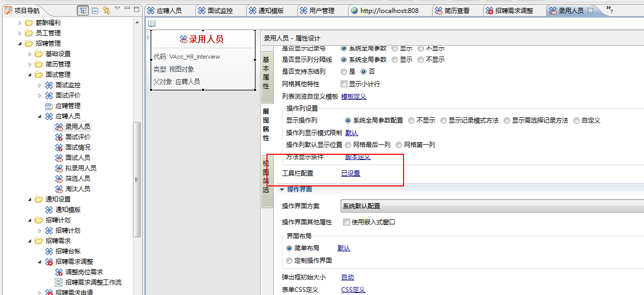Open the view menu triangle in 项目导航

tap(117, 9)
